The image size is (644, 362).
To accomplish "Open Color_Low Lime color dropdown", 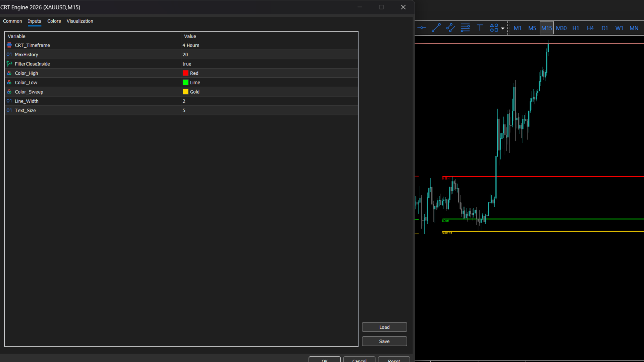I will coord(195,82).
